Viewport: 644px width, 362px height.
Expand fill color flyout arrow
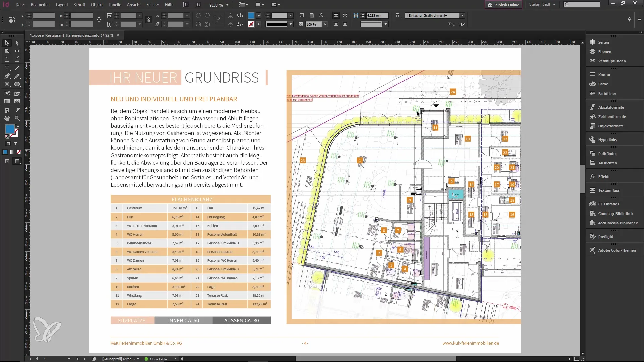(259, 16)
